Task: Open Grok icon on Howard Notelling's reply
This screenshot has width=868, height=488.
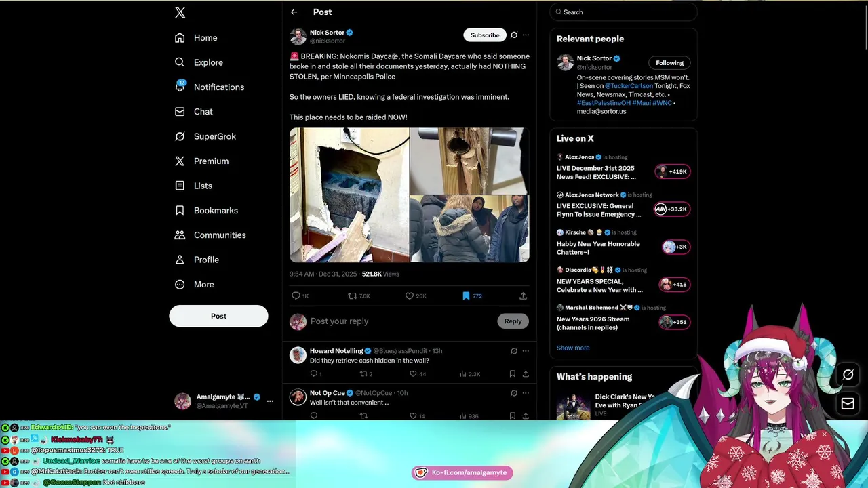Action: 514,351
